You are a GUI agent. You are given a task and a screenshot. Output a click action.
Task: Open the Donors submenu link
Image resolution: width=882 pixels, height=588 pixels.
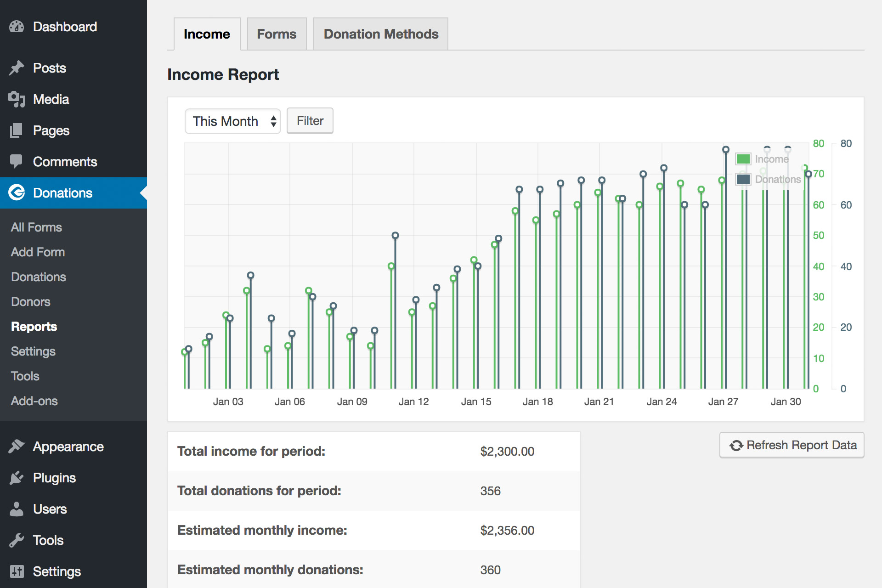click(x=31, y=302)
